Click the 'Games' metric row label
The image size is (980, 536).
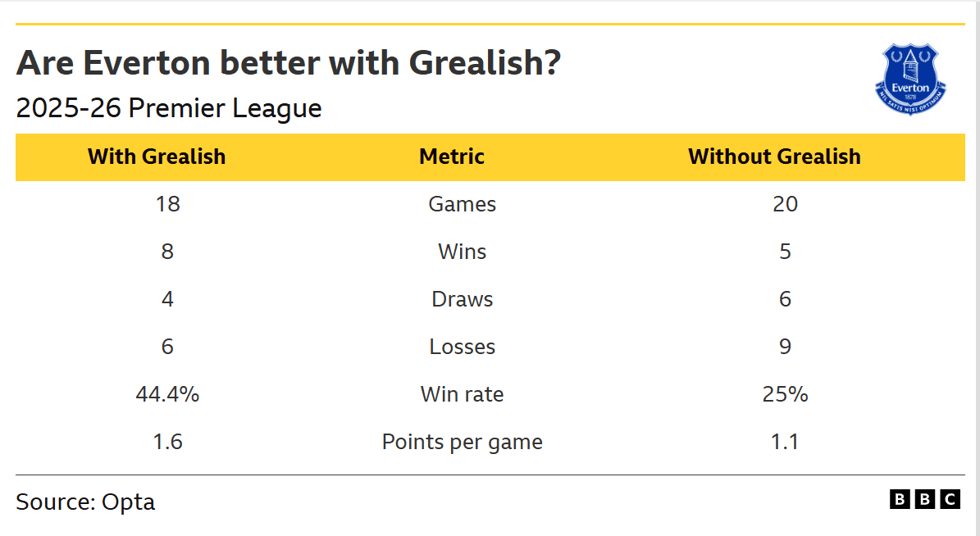pos(462,204)
